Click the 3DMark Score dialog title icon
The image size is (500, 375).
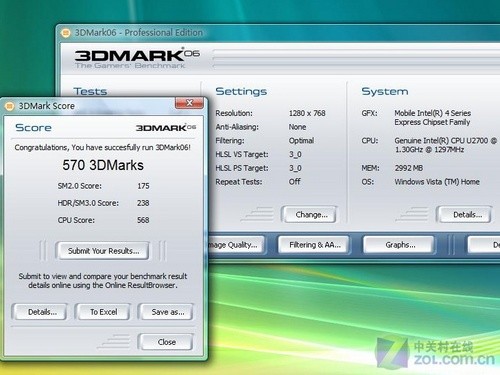[9, 106]
